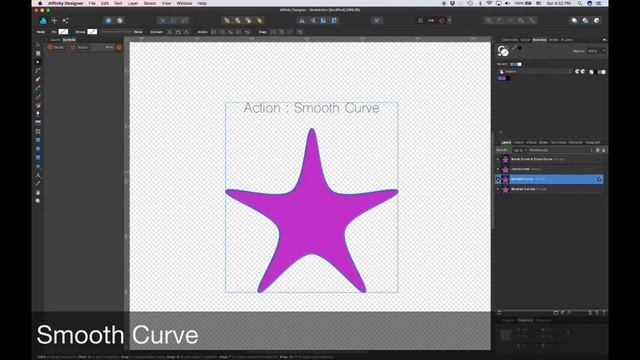Open the snapping options dropdown arrow
This screenshot has width=640, height=360.
[x=449, y=20]
